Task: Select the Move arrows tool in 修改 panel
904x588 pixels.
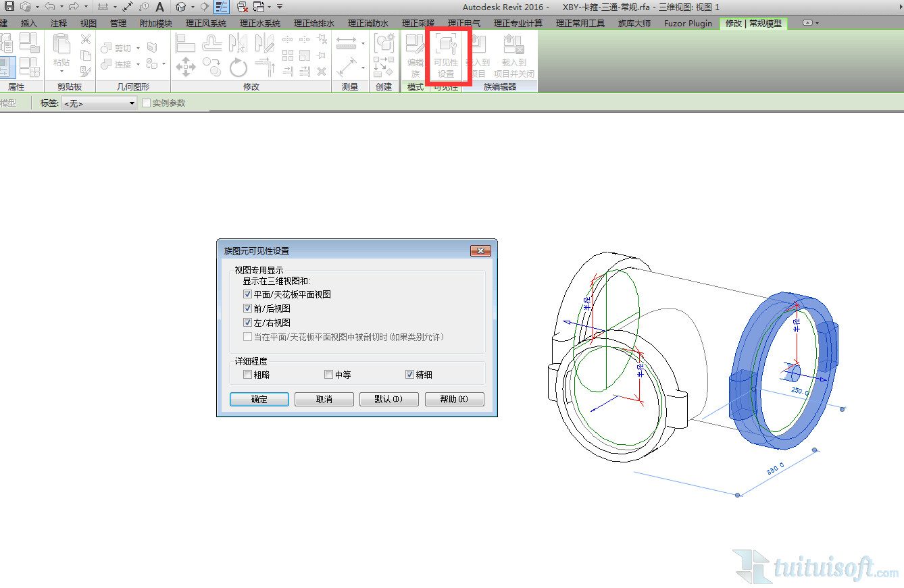Action: tap(186, 67)
